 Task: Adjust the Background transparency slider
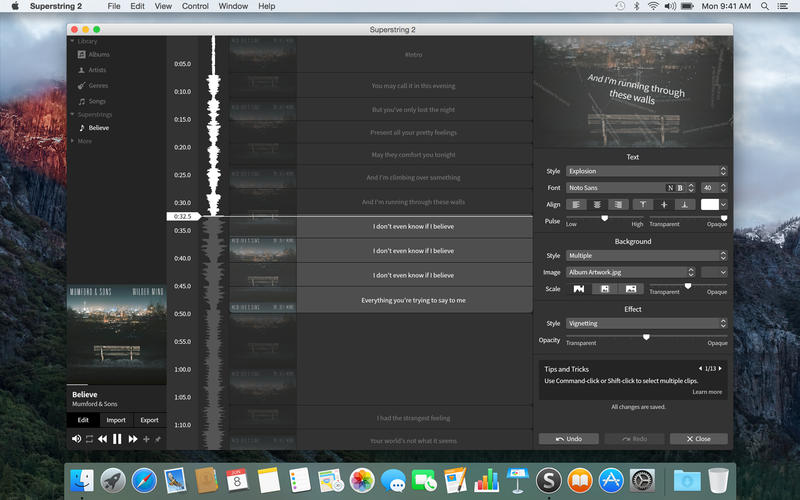click(688, 286)
